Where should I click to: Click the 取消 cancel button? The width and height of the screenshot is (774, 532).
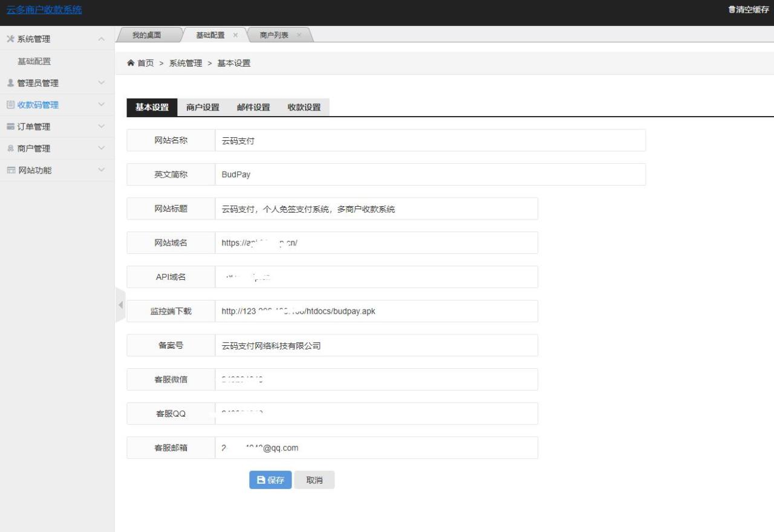(x=314, y=480)
